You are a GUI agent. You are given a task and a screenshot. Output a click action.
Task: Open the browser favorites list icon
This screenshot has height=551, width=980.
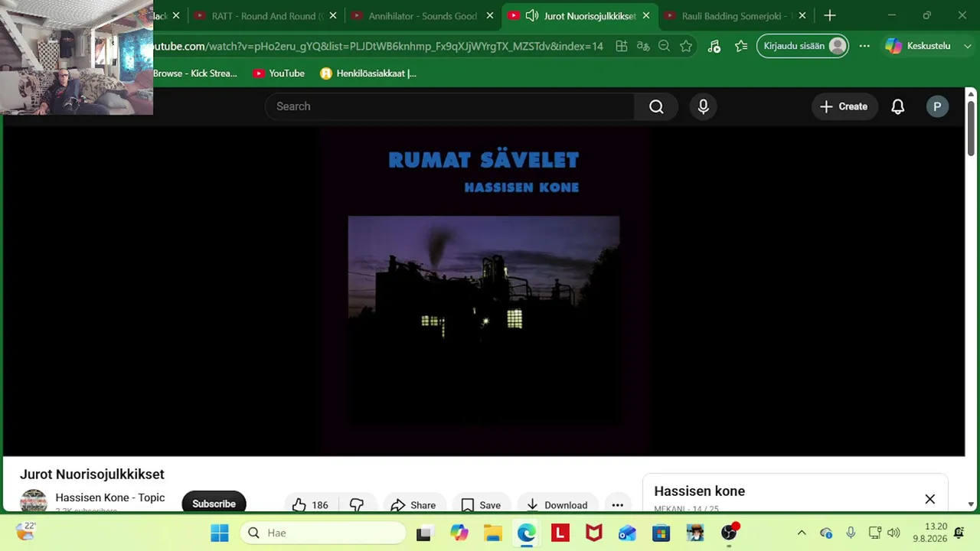click(740, 46)
